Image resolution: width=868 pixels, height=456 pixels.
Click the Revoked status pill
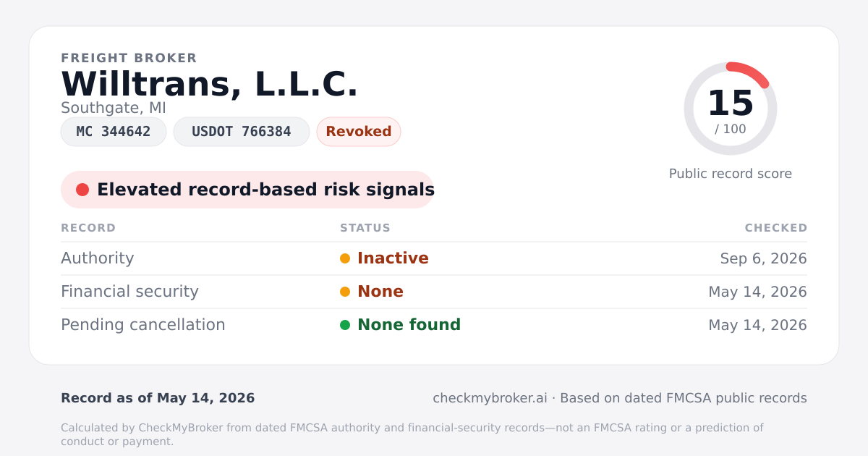click(x=359, y=132)
